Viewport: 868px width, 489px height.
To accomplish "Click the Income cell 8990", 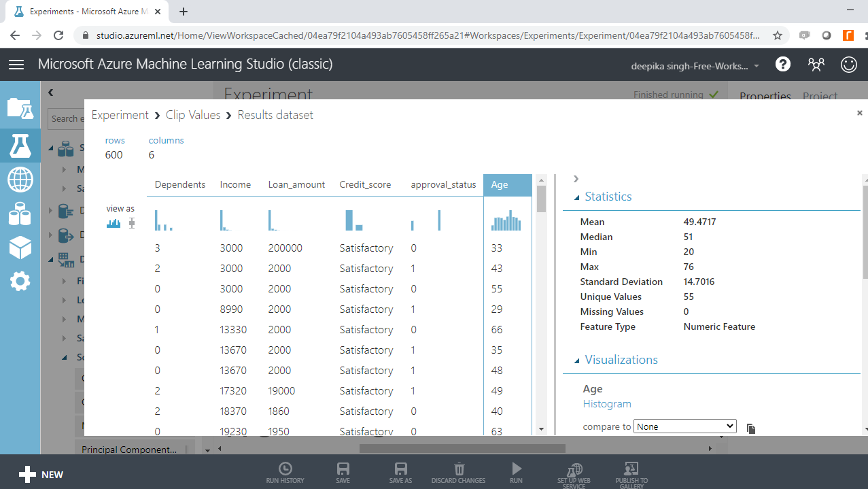I will [x=231, y=309].
